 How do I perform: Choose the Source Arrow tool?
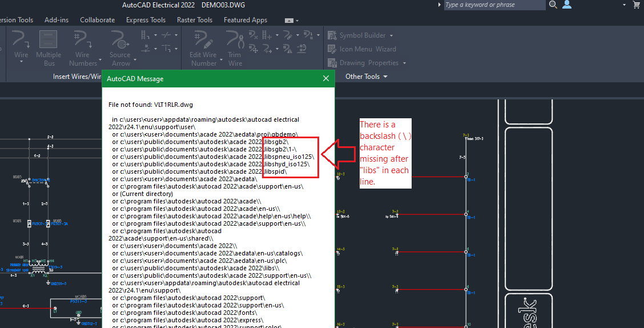click(x=120, y=49)
